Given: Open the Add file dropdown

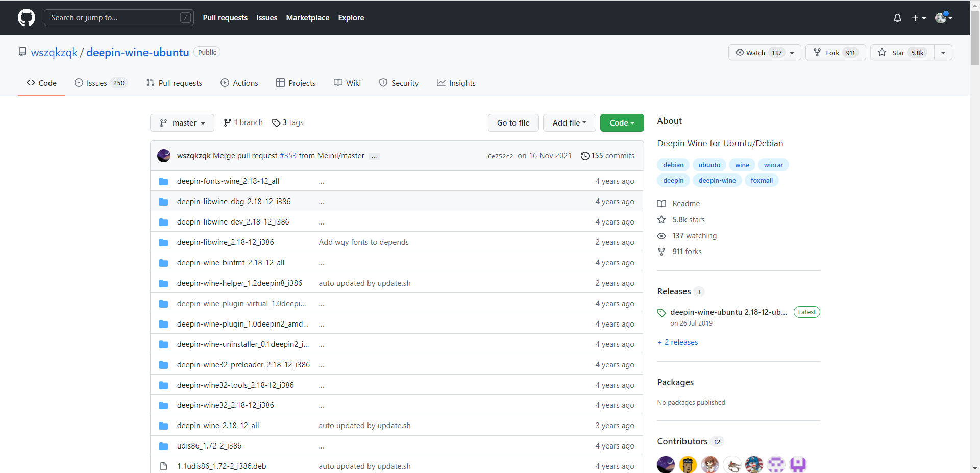Looking at the screenshot, I should pos(569,123).
